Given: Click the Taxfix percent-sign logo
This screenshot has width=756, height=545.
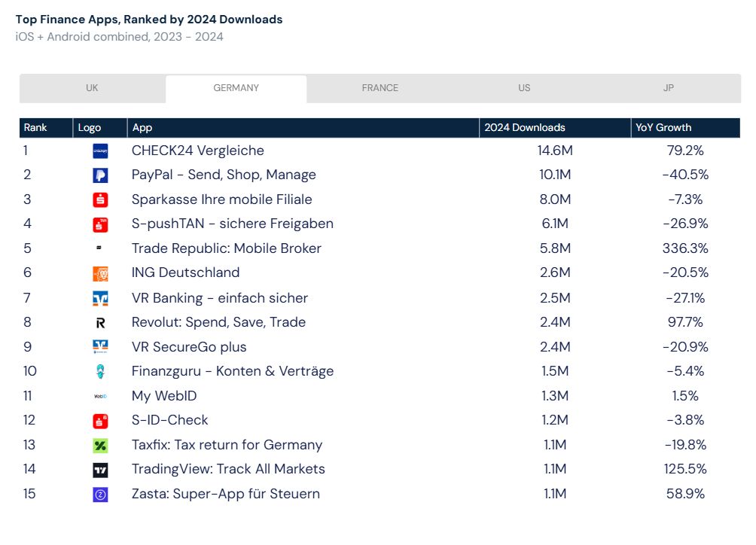Looking at the screenshot, I should tap(100, 445).
